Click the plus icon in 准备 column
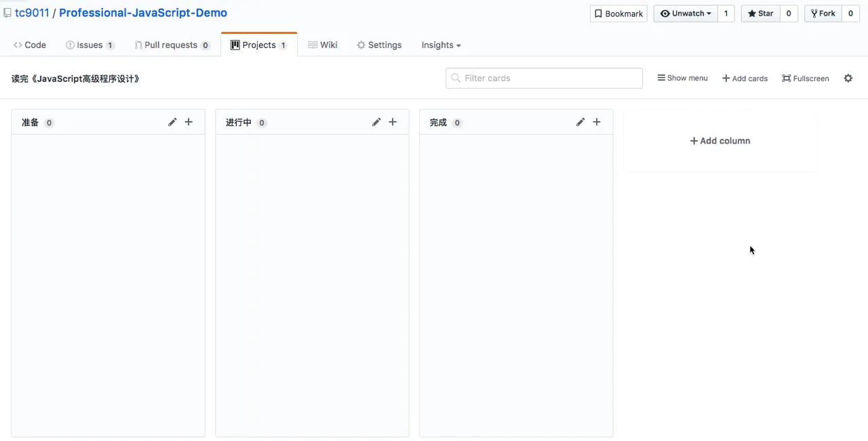868x441 pixels. point(189,122)
